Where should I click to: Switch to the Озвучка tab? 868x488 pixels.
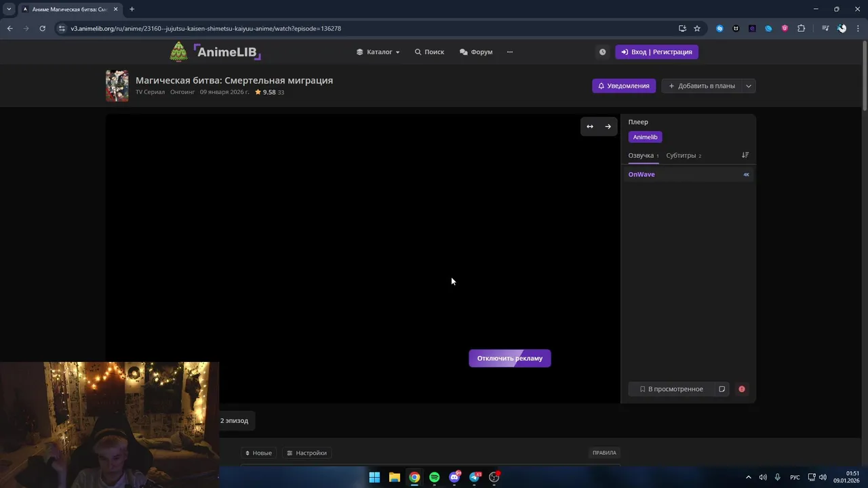coord(643,156)
